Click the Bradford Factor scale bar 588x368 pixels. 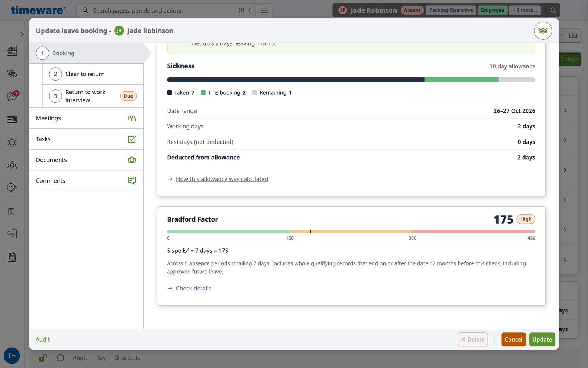tap(351, 231)
